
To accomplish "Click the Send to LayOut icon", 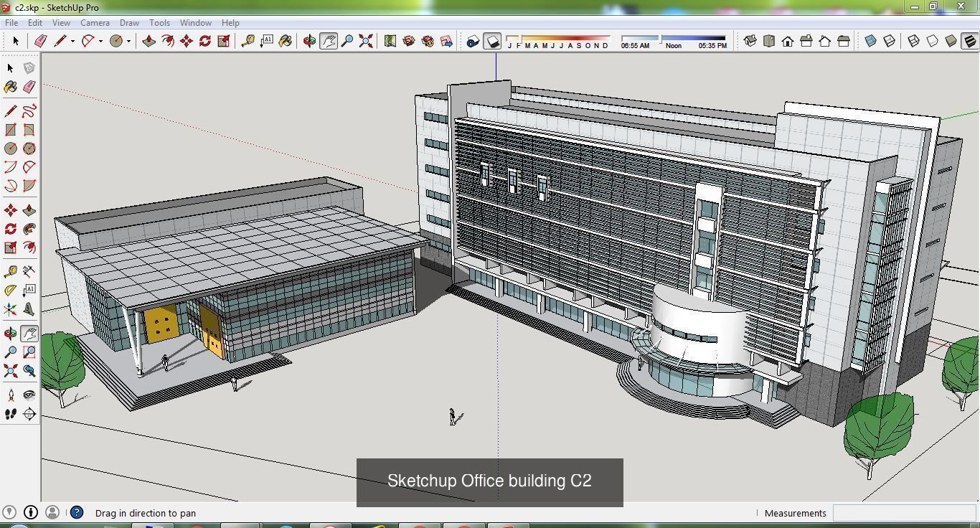I will pos(446,41).
